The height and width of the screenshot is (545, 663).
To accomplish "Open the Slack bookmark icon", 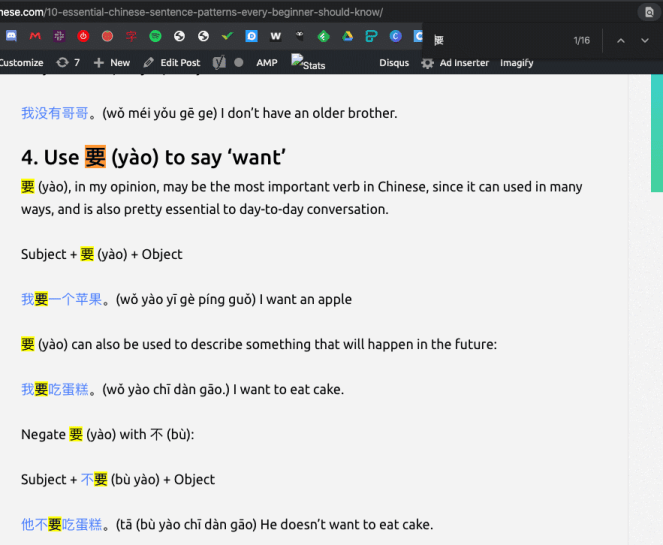I will pyautogui.click(x=59, y=37).
